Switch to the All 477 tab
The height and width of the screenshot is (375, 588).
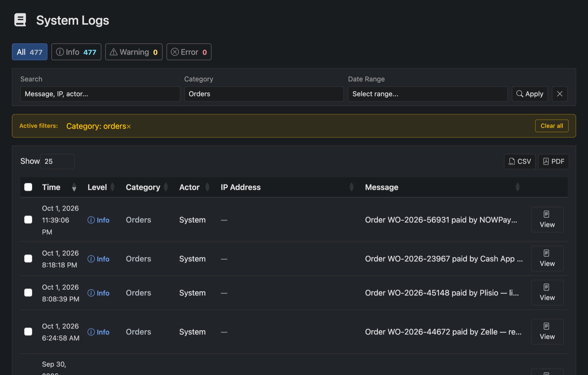[30, 52]
